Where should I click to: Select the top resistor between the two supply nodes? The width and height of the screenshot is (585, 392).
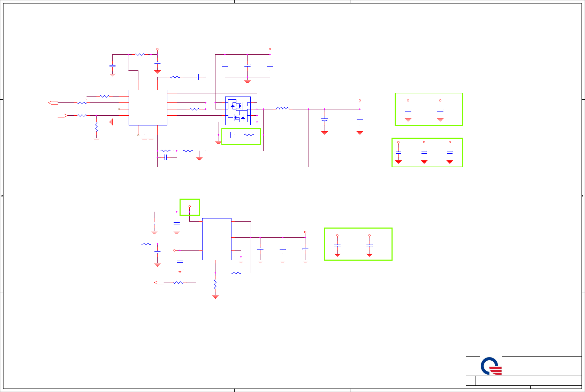click(140, 54)
